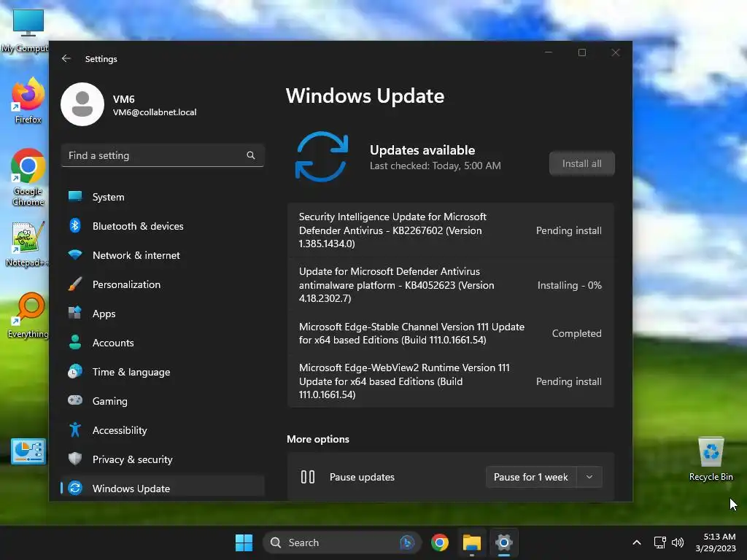Click the Privacy & security shield icon
The height and width of the screenshot is (560, 747).
click(75, 459)
